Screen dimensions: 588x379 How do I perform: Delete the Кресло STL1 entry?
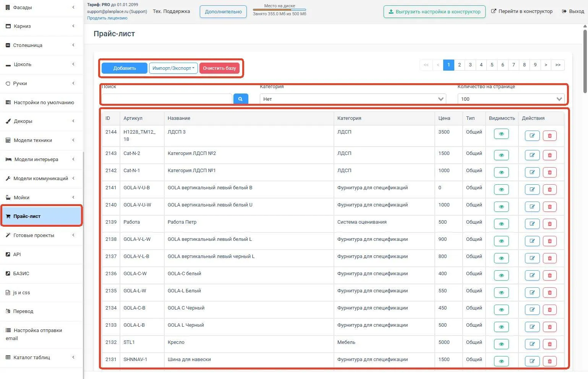point(550,344)
